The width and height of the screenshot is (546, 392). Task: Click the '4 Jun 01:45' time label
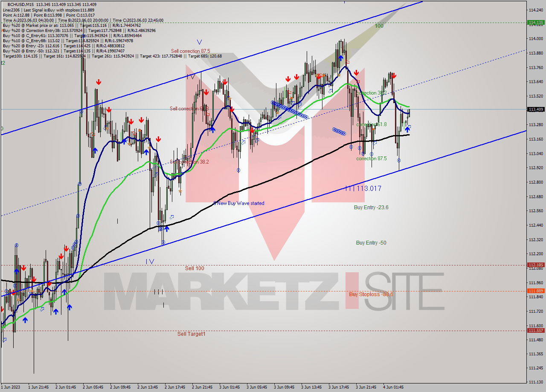pyautogui.click(x=394, y=387)
